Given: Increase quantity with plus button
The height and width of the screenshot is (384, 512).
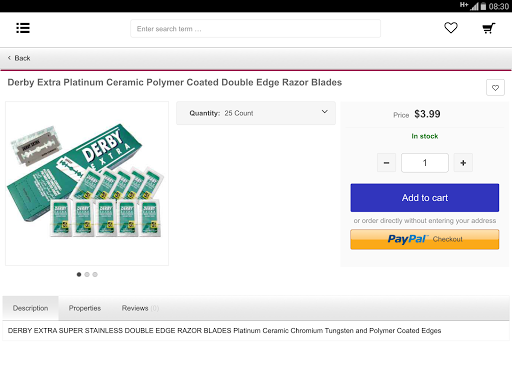Looking at the screenshot, I should click(463, 163).
